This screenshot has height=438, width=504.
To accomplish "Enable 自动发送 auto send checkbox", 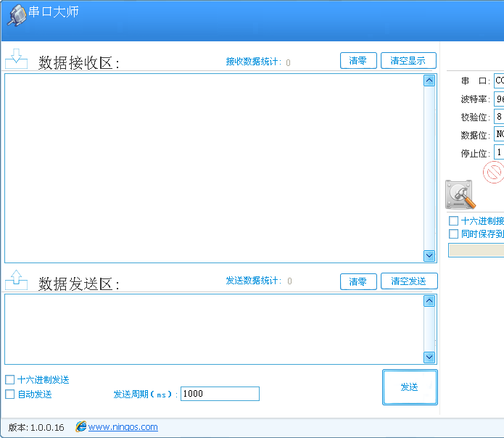I will (10, 394).
